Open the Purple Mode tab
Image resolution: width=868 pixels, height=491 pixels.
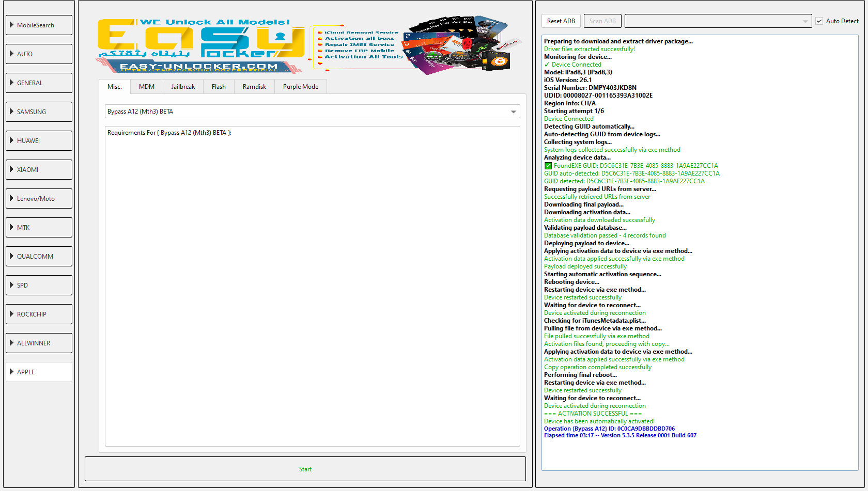[301, 87]
